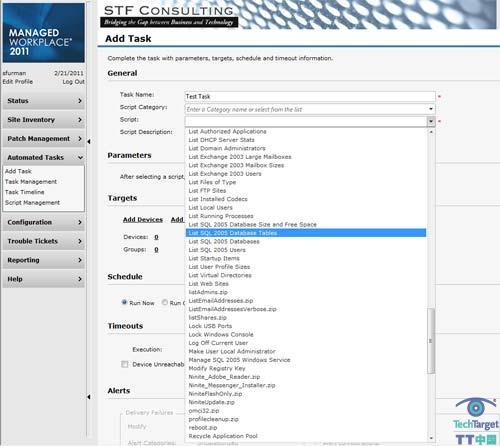Screen dimensions: 500x446
Task: Open Task Management in sidebar
Action: pyautogui.click(x=31, y=182)
